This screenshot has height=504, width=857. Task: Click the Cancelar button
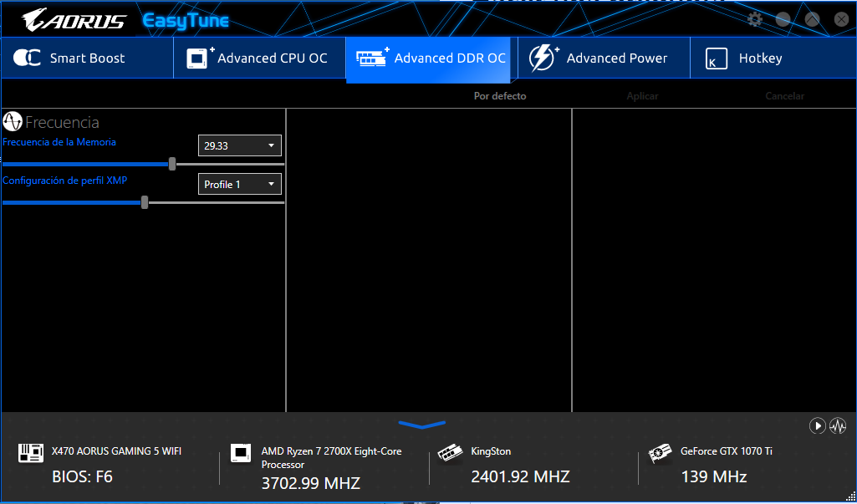pyautogui.click(x=784, y=96)
